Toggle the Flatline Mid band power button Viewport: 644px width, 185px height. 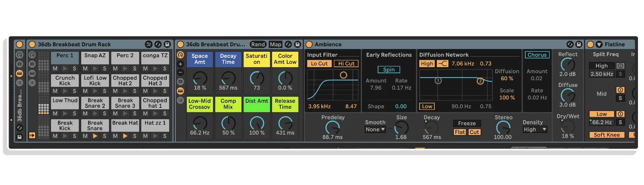(621, 90)
